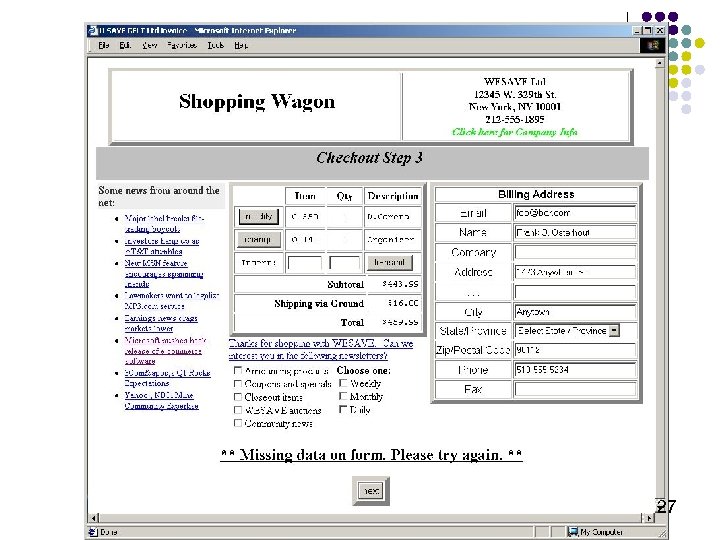This screenshot has height=540, width=720.
Task: Click the Shopping Wagon title
Action: click(x=257, y=101)
